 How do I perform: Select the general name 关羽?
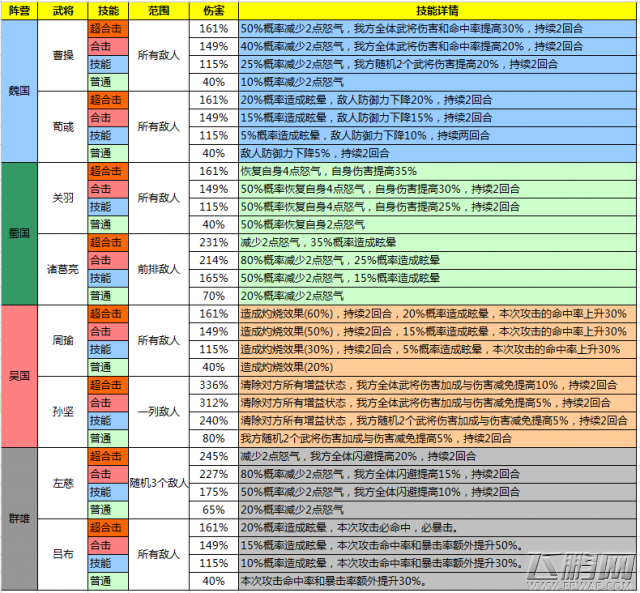click(63, 198)
